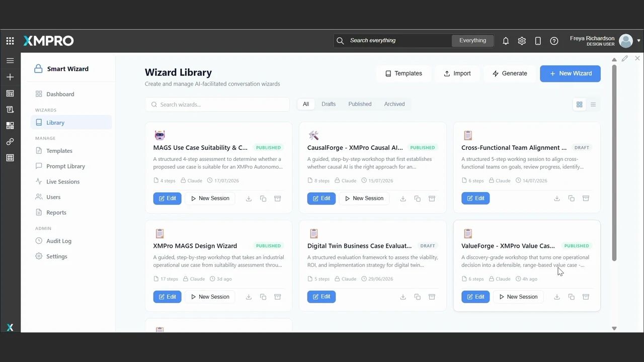Download the ValueForge wizard
This screenshot has height=362, width=644.
point(557,297)
